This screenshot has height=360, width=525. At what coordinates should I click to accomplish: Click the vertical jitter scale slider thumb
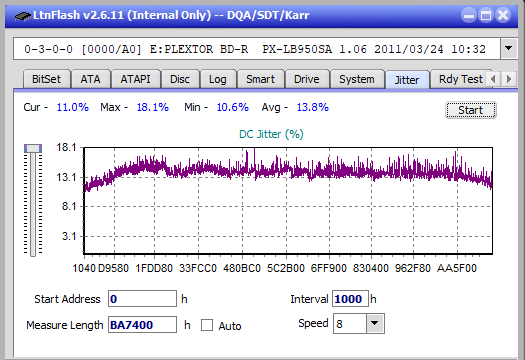pyautogui.click(x=33, y=148)
